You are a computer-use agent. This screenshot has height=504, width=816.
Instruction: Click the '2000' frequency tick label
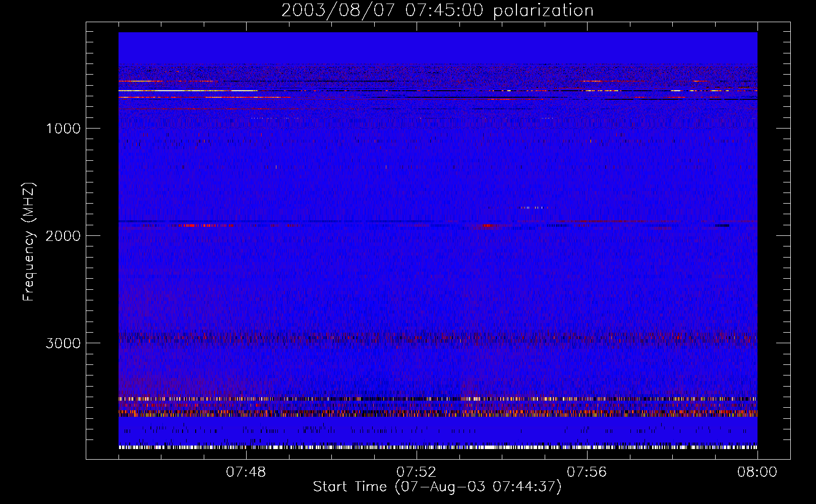63,236
